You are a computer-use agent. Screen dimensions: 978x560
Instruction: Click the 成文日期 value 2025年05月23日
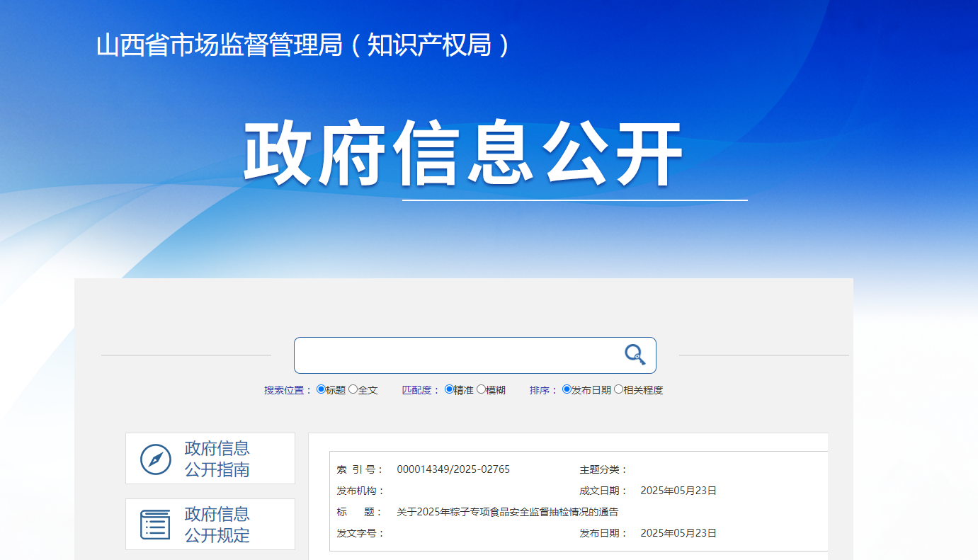(x=678, y=491)
